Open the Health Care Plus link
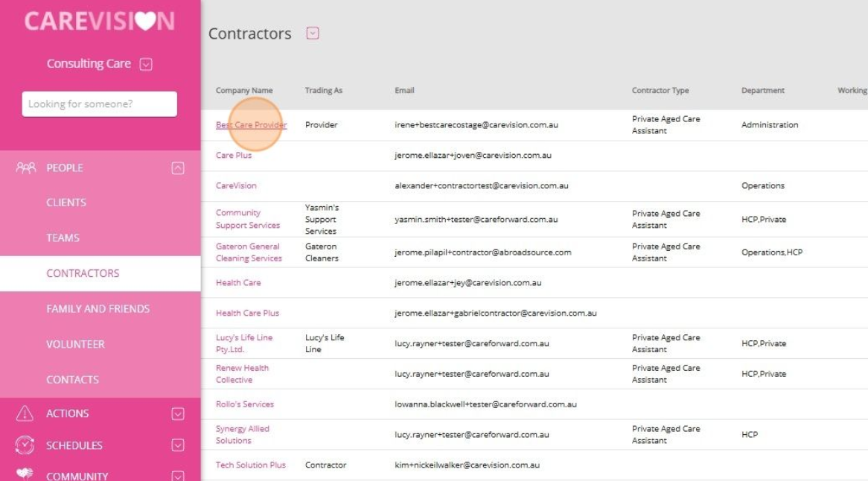 [247, 313]
